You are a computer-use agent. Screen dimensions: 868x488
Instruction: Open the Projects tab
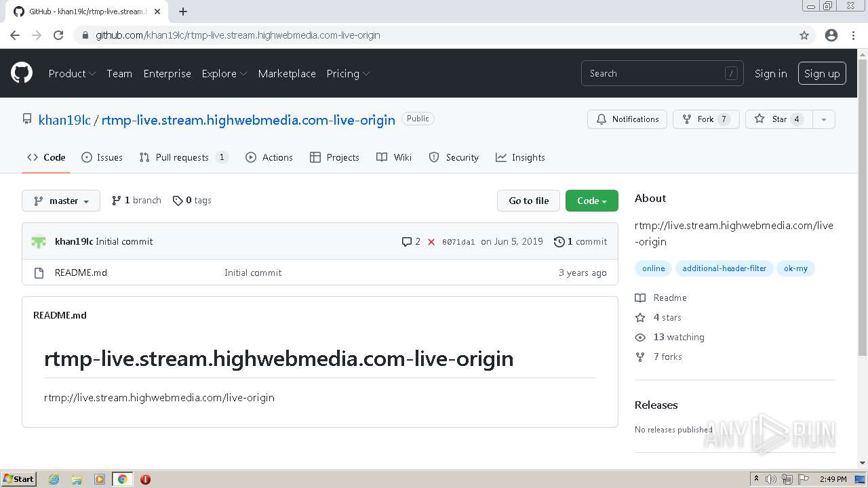(x=334, y=157)
